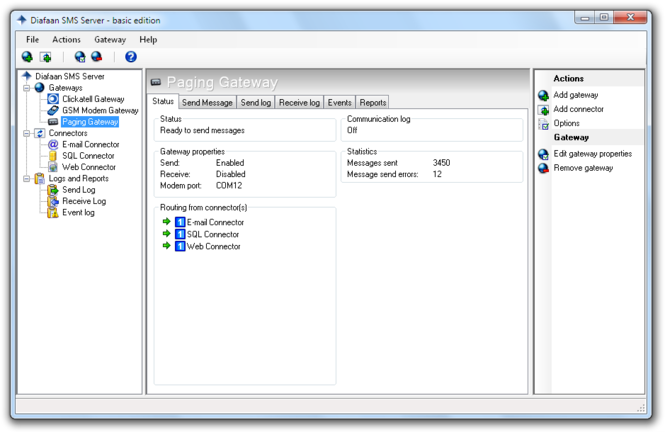
Task: Click the pager icon in Paging Gateway header
Action: coord(156,82)
